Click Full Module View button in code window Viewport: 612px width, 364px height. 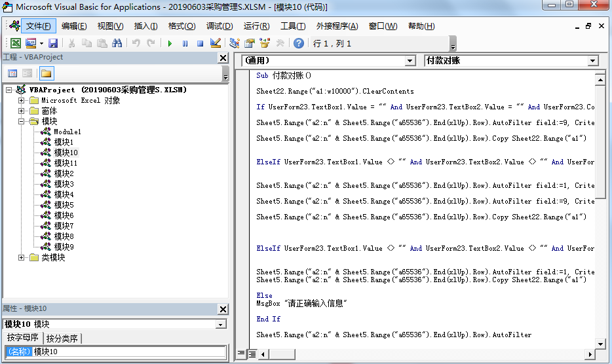(252, 354)
